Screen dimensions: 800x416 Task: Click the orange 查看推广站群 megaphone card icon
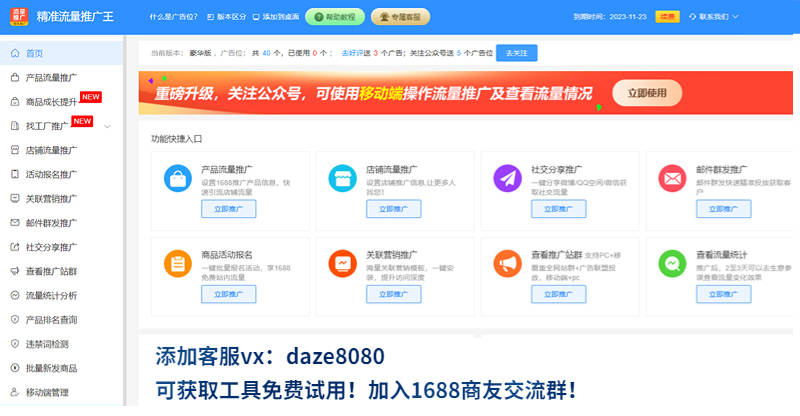(508, 264)
